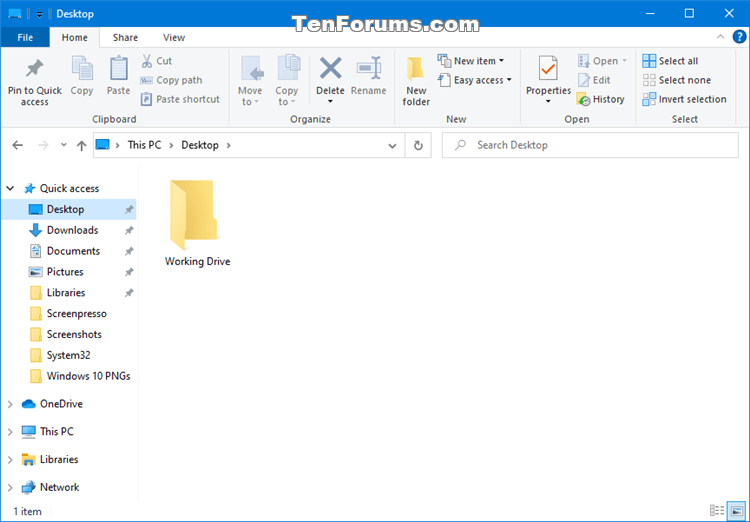Screen dimensions: 750x522
Task: Open Help question mark icon
Action: coord(739,37)
